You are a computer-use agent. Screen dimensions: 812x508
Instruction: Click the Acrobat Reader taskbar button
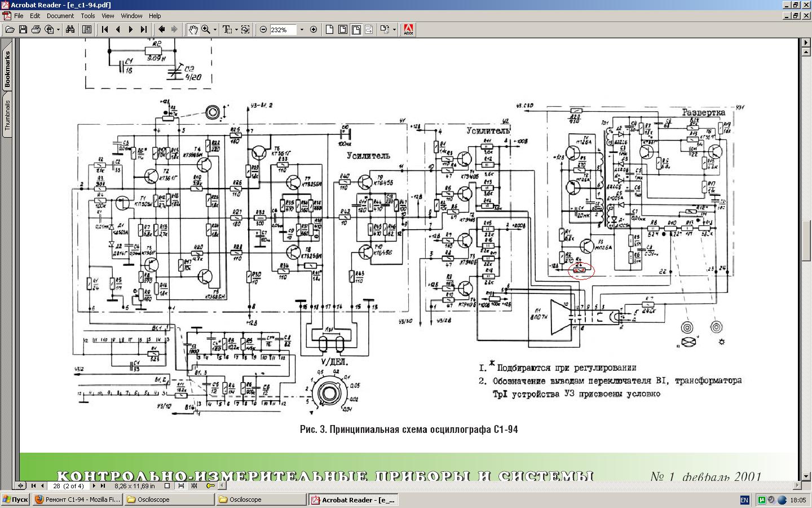pyautogui.click(x=353, y=500)
